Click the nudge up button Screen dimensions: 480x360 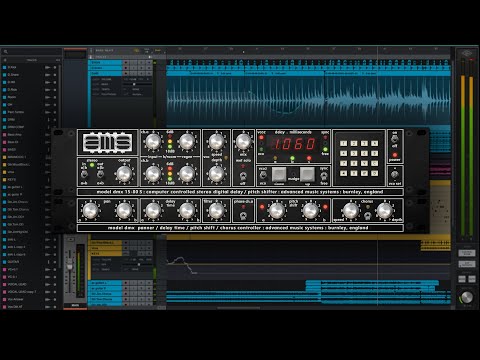[x=307, y=174]
